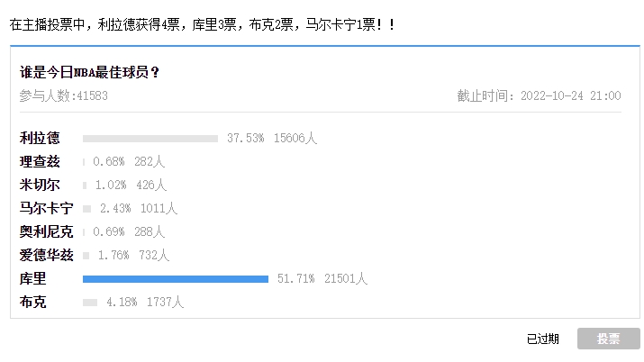Viewport: 644px width, 362px height.
Task: Select the 利拉德 poll option label
Action: click(40, 138)
